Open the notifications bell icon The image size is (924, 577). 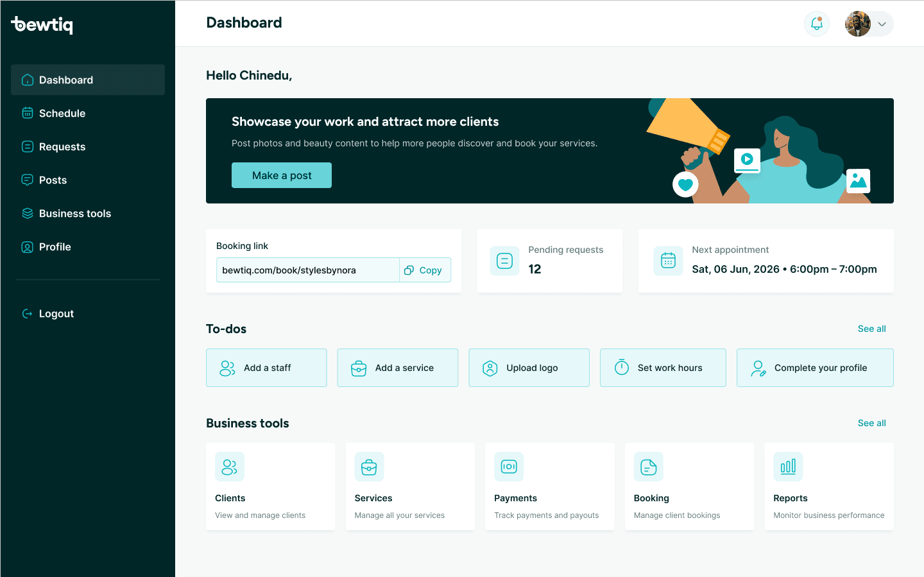817,24
